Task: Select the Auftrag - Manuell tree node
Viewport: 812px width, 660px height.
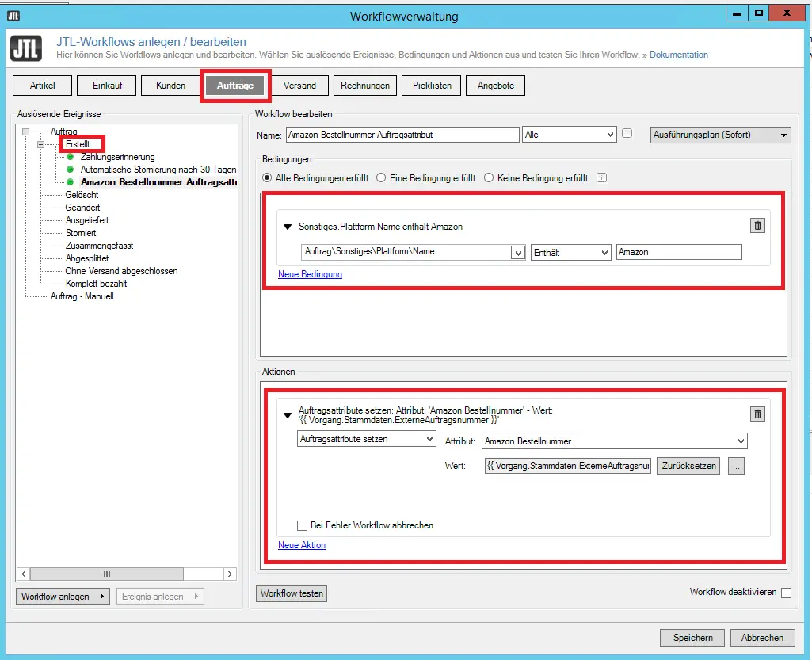Action: (82, 296)
